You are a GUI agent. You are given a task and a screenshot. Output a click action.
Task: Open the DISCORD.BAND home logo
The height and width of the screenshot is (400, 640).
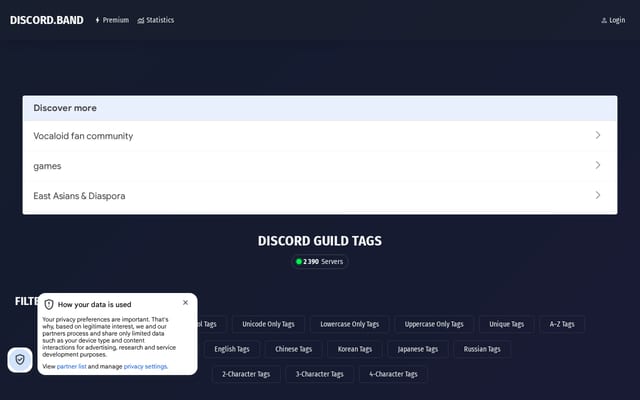[47, 20]
